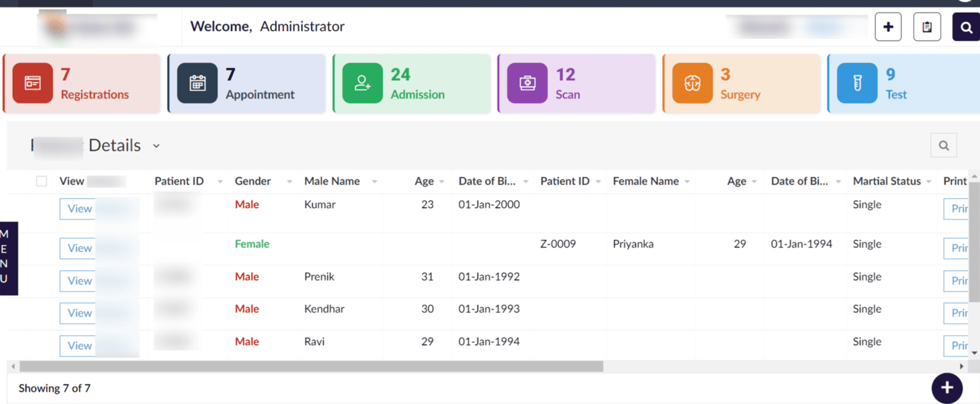The height and width of the screenshot is (404, 980).
Task: Open the Martial Status column dropdown
Action: [929, 182]
